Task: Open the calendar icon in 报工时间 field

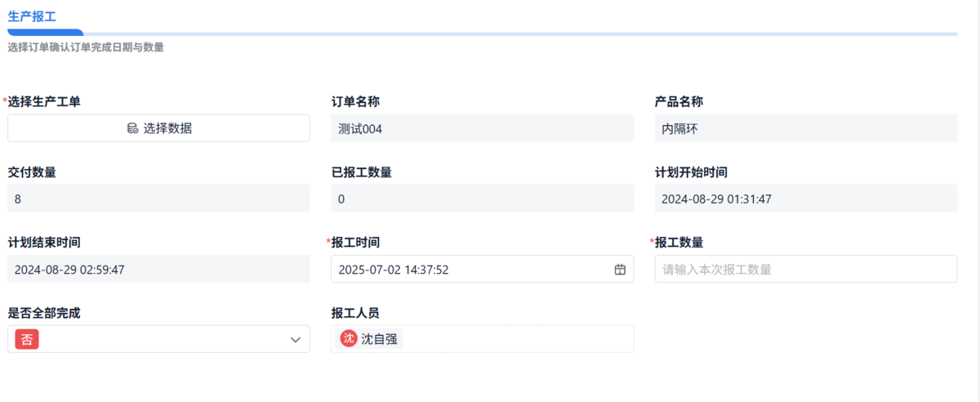Action: 620,269
